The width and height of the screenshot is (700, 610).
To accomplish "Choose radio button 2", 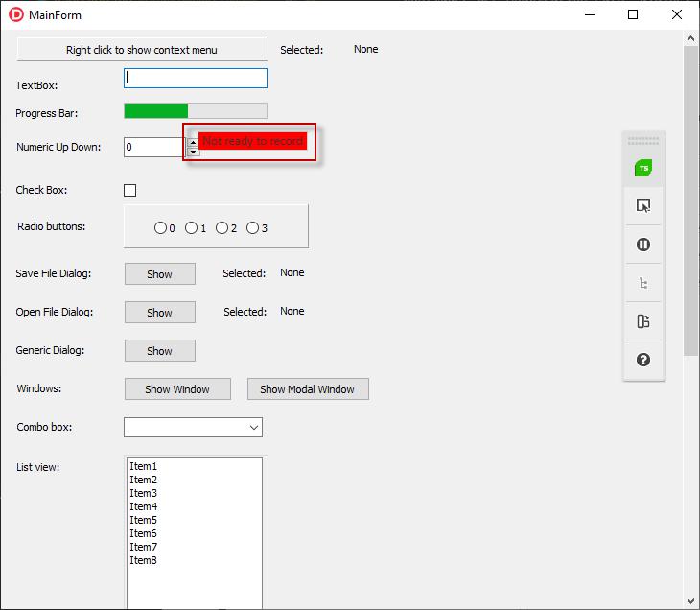I will coord(222,228).
